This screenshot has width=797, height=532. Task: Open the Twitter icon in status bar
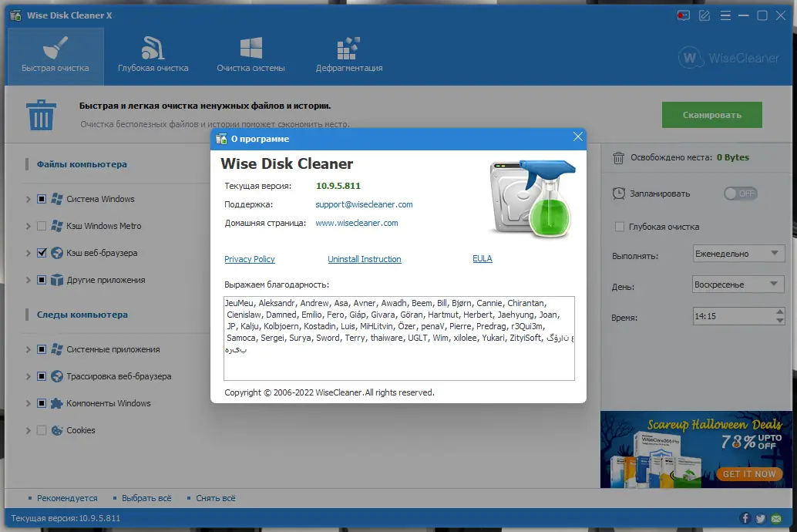[x=761, y=518]
